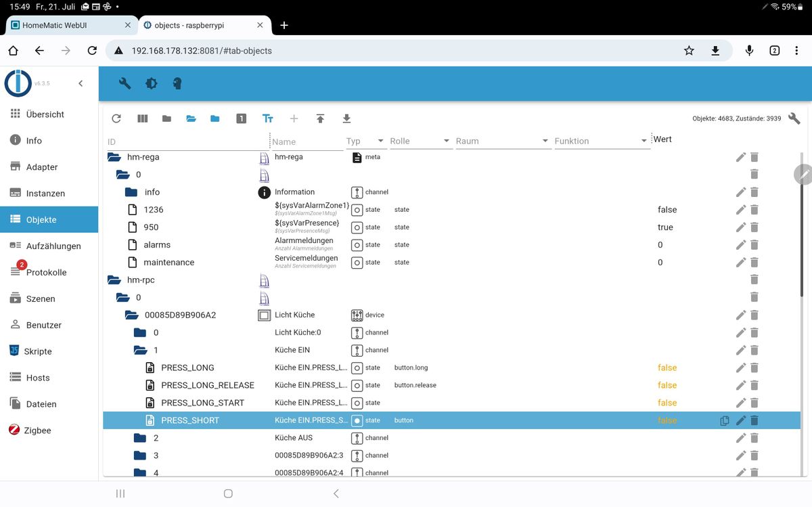Edit the PRESS_SHORT object with pencil icon
The width and height of the screenshot is (812, 507).
click(x=741, y=420)
